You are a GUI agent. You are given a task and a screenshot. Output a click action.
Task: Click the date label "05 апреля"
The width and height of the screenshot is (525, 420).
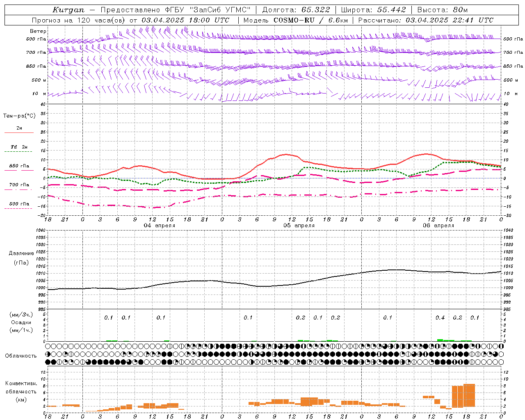299,226
